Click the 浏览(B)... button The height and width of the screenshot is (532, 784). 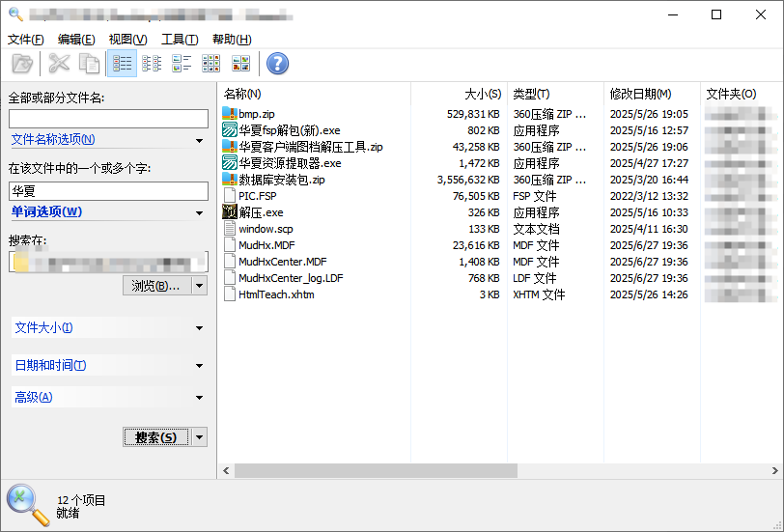(x=157, y=286)
